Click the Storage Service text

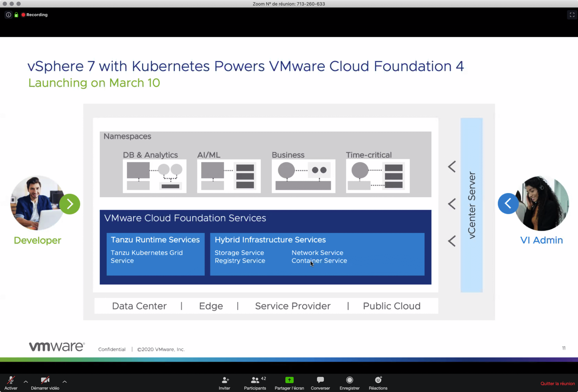click(239, 253)
